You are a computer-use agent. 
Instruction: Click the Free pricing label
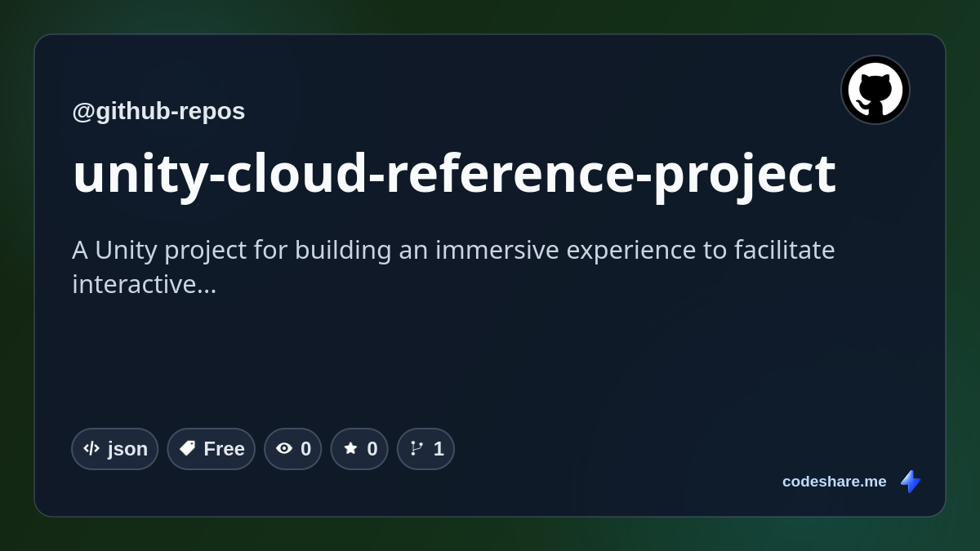(224, 449)
